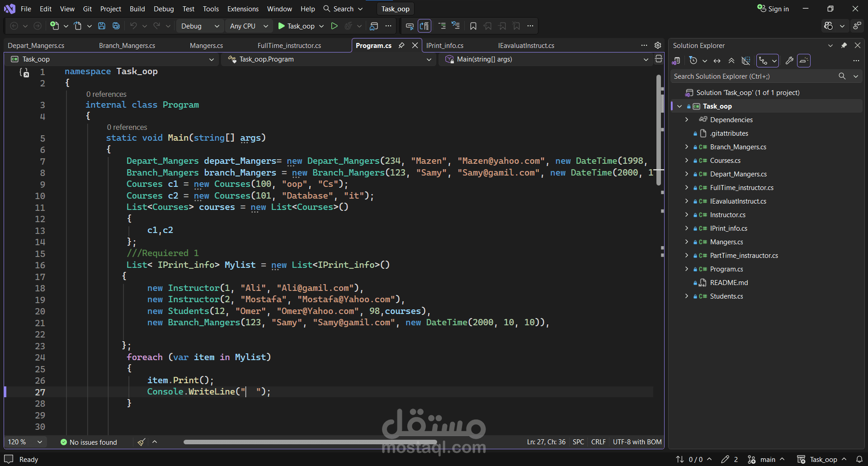Viewport: 868px width, 466px height.
Task: Open the Build menu
Action: pyautogui.click(x=137, y=9)
